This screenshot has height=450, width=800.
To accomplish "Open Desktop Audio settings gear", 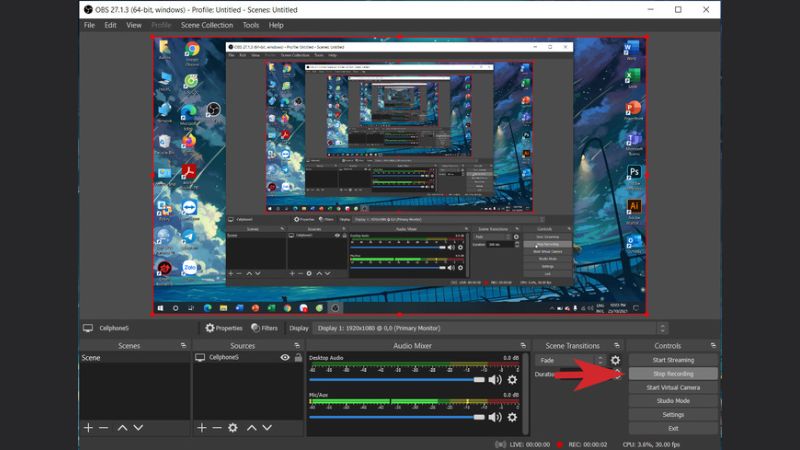I will (x=512, y=380).
